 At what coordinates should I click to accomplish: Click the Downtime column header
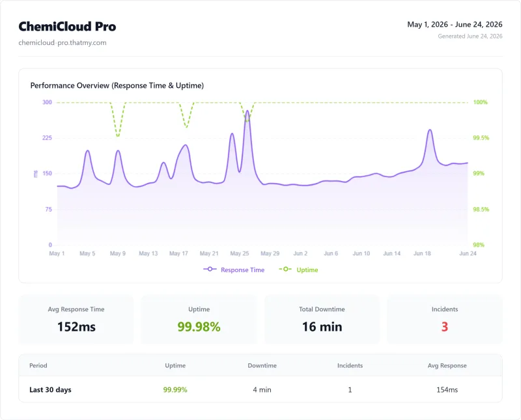pyautogui.click(x=262, y=365)
